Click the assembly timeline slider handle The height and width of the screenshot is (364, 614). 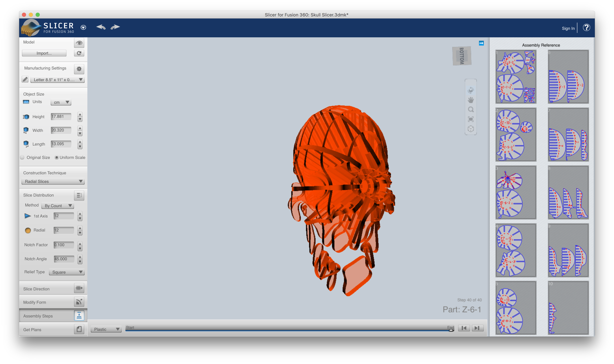(451, 330)
